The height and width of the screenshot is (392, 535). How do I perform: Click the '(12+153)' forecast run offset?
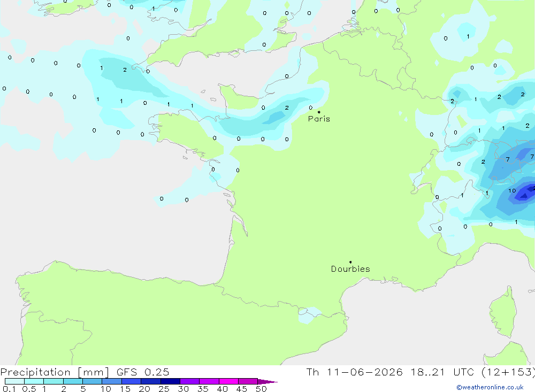point(508,372)
